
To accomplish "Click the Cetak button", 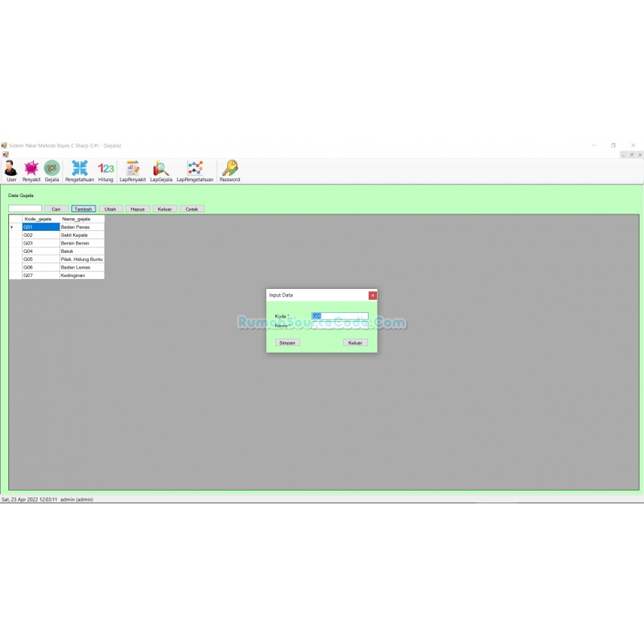I will pyautogui.click(x=192, y=209).
